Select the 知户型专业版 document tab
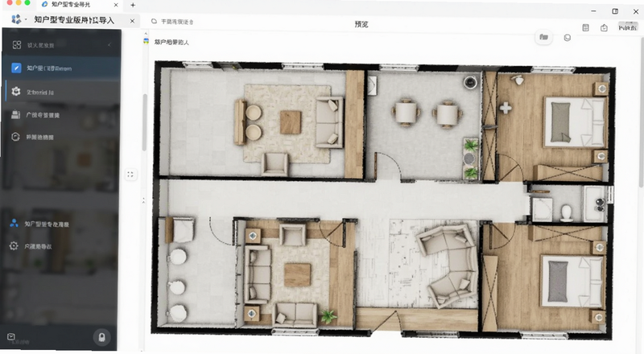This screenshot has height=354, width=644. (x=74, y=20)
